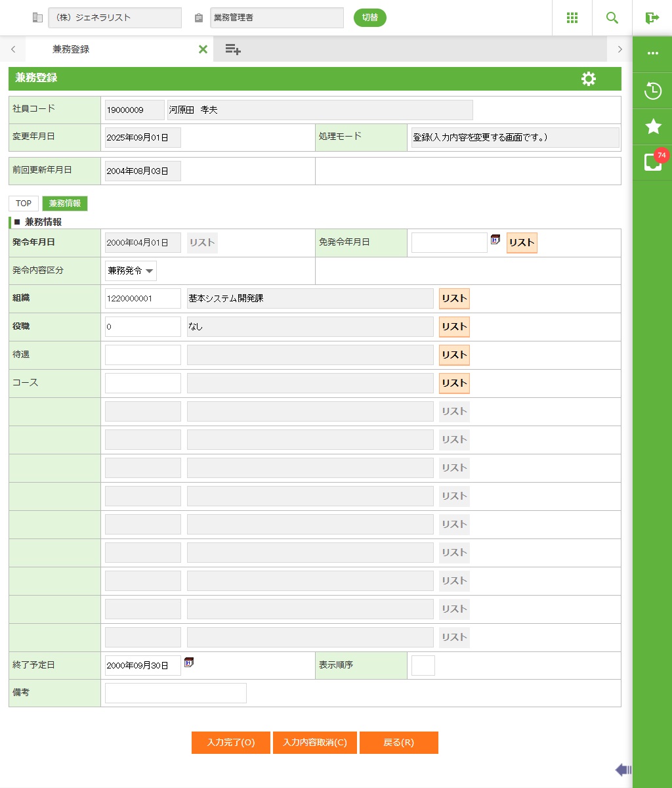Click the settings gear in 兼務登録 header
This screenshot has width=672, height=788.
[589, 79]
